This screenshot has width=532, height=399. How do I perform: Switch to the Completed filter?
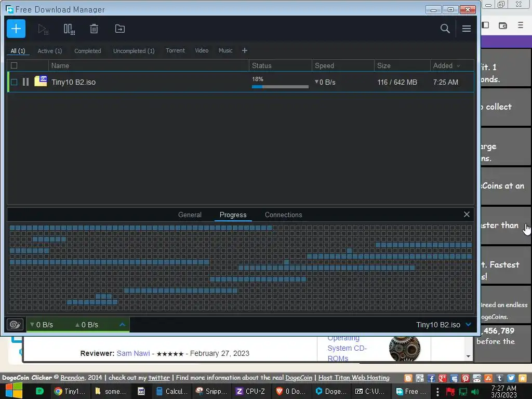pyautogui.click(x=87, y=51)
